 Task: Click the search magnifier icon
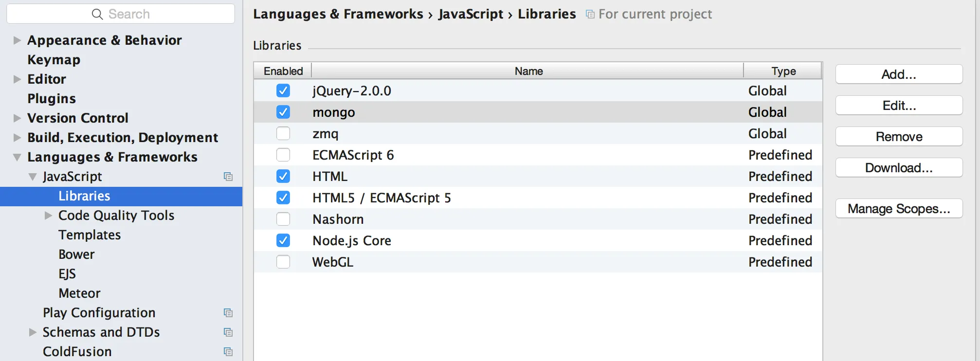click(x=97, y=14)
